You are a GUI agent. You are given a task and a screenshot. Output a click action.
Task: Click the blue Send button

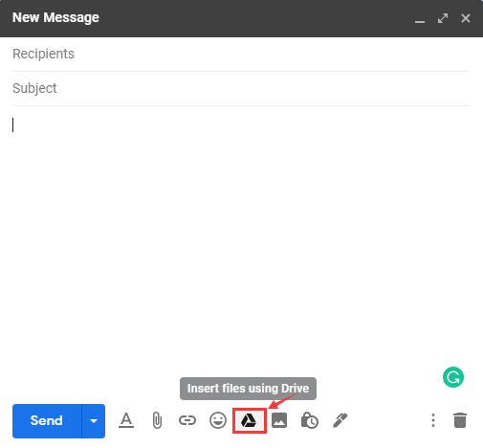[47, 421]
